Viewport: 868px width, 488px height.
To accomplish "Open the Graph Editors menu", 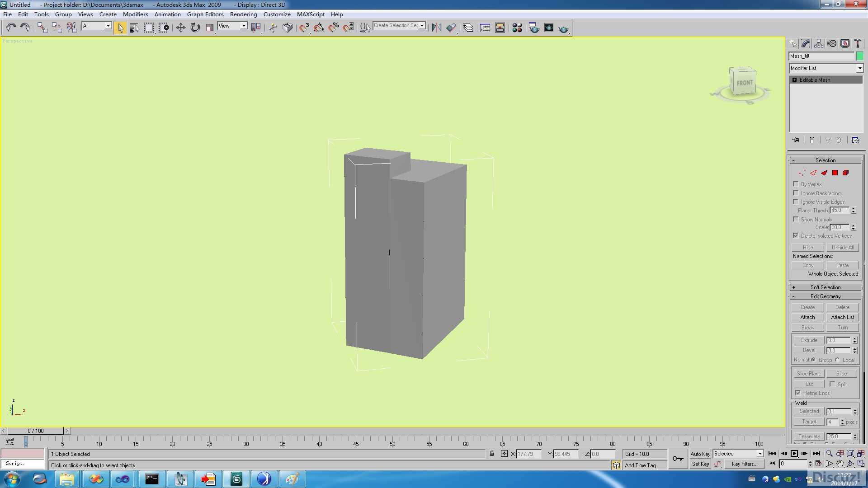I will pos(205,14).
